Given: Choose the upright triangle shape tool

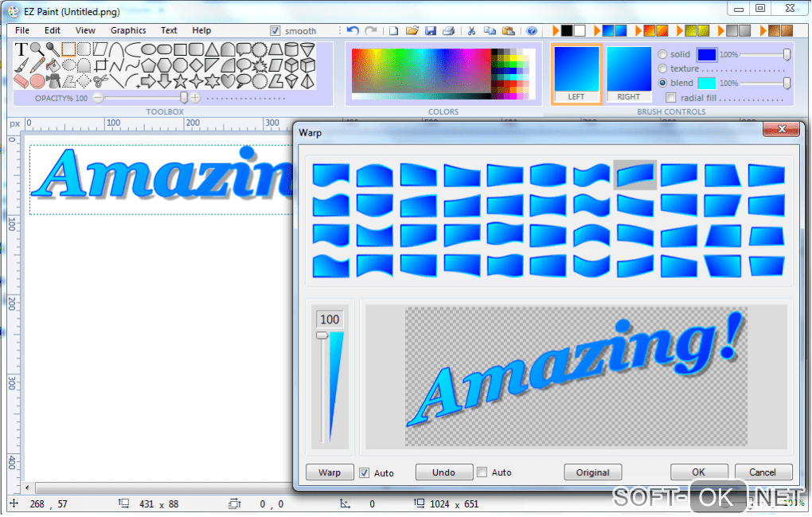Looking at the screenshot, I should click(x=212, y=49).
